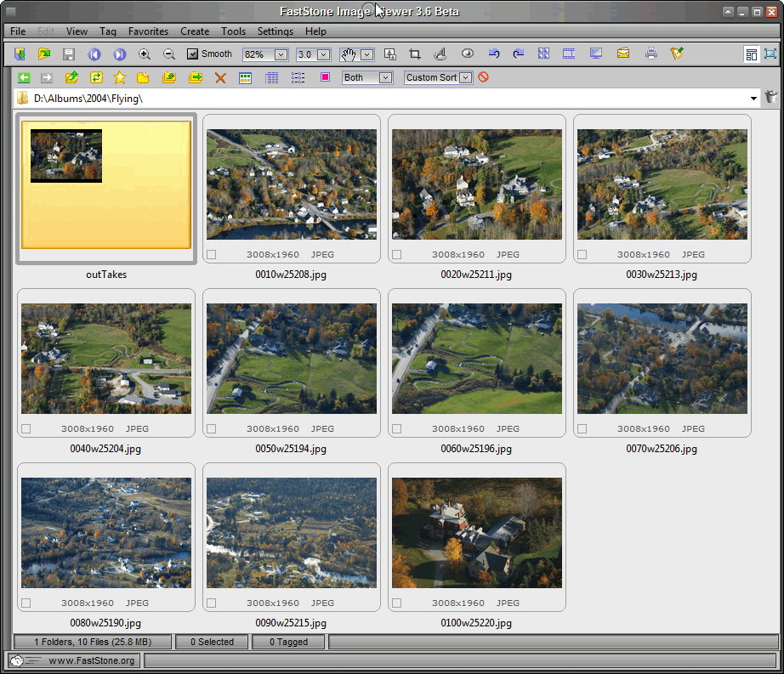Switch to details view icon
This screenshot has height=674, width=784.
[271, 78]
